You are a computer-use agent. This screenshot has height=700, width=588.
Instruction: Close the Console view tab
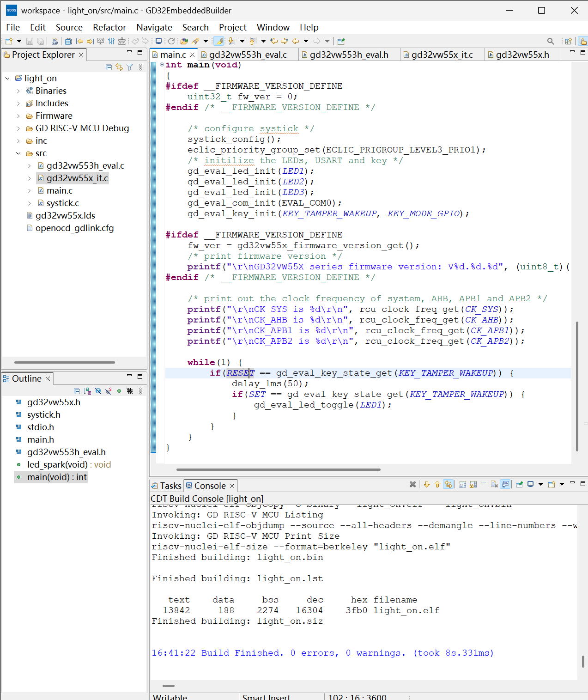232,486
